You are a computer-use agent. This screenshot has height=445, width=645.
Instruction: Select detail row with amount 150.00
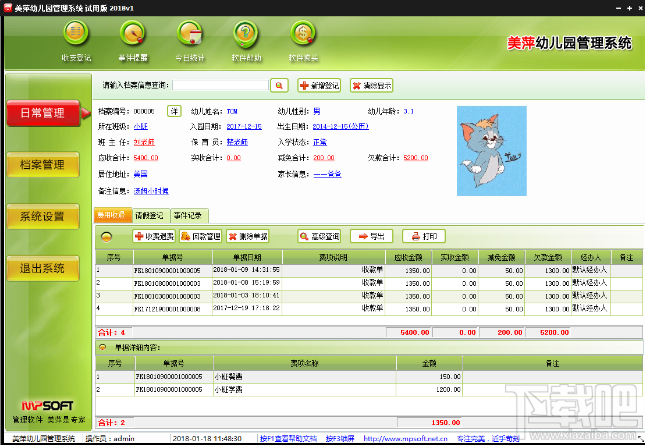[369, 377]
